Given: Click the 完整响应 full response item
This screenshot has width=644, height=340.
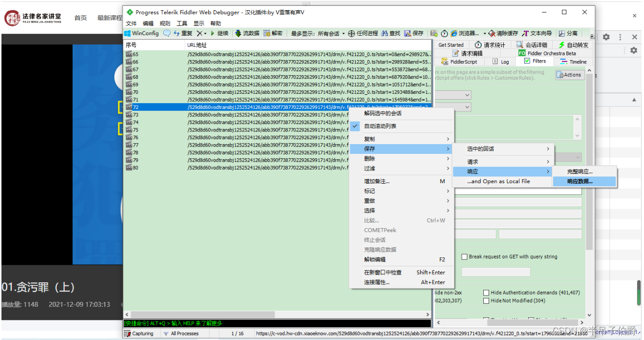Looking at the screenshot, I should (x=584, y=171).
